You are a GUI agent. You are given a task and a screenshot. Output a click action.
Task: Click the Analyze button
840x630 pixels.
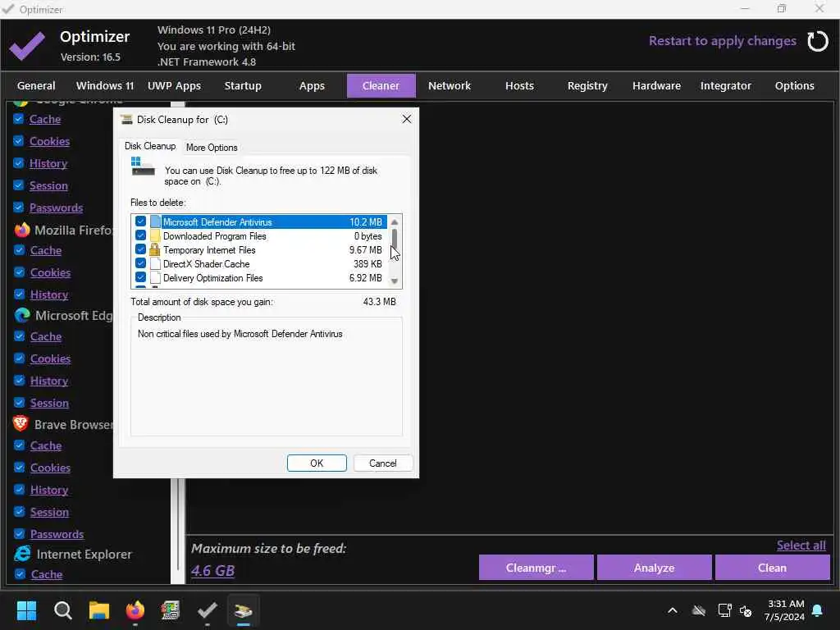pos(654,568)
